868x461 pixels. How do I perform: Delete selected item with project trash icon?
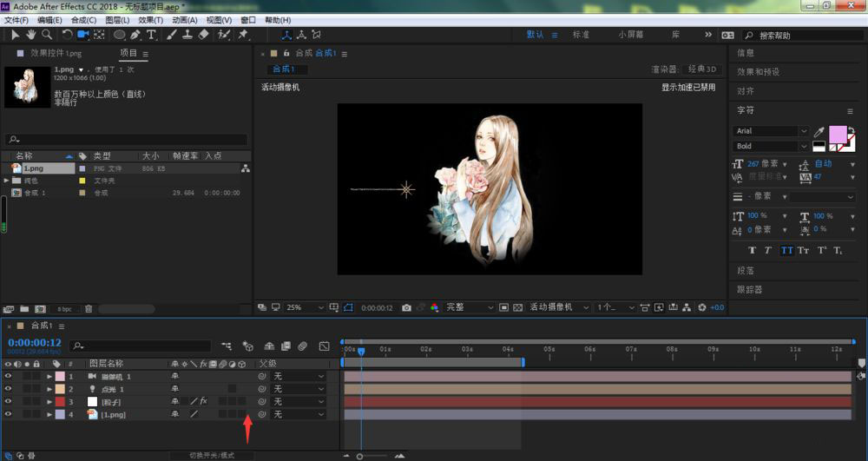coord(89,309)
